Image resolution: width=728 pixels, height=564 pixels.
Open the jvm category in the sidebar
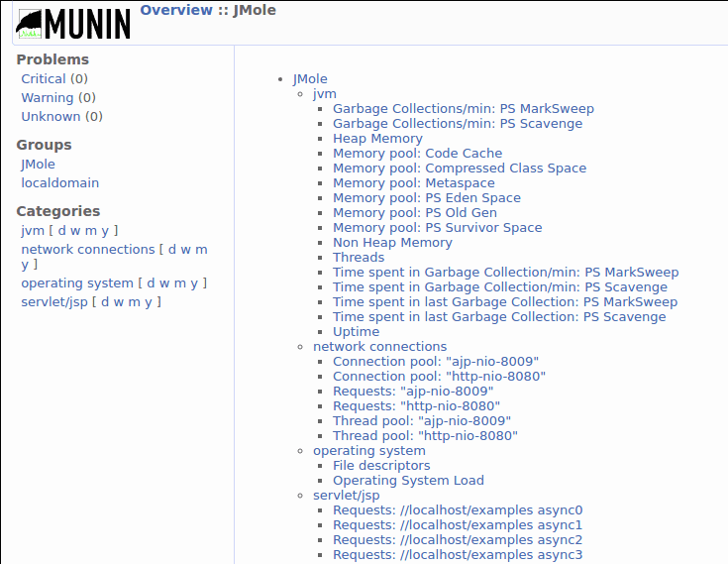pos(33,231)
